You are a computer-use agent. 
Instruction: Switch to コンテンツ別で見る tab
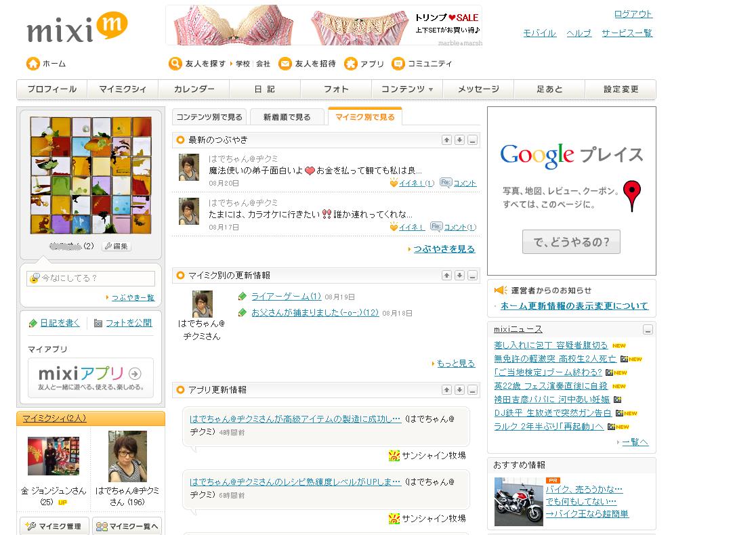pos(209,116)
